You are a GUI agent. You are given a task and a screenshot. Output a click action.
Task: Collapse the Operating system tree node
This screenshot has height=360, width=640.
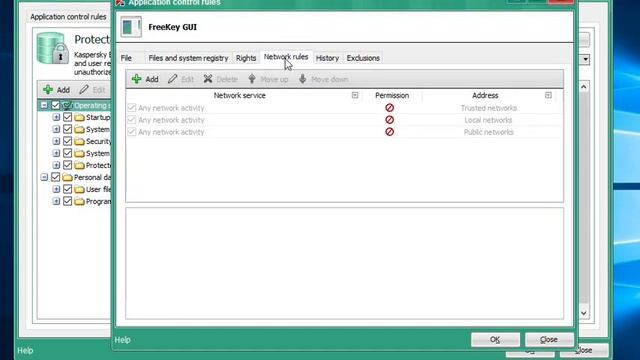[44, 105]
